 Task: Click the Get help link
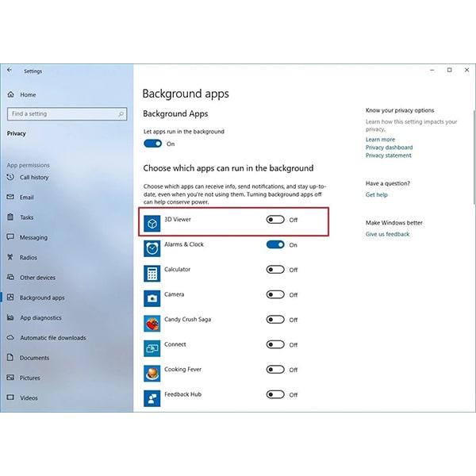tap(376, 194)
